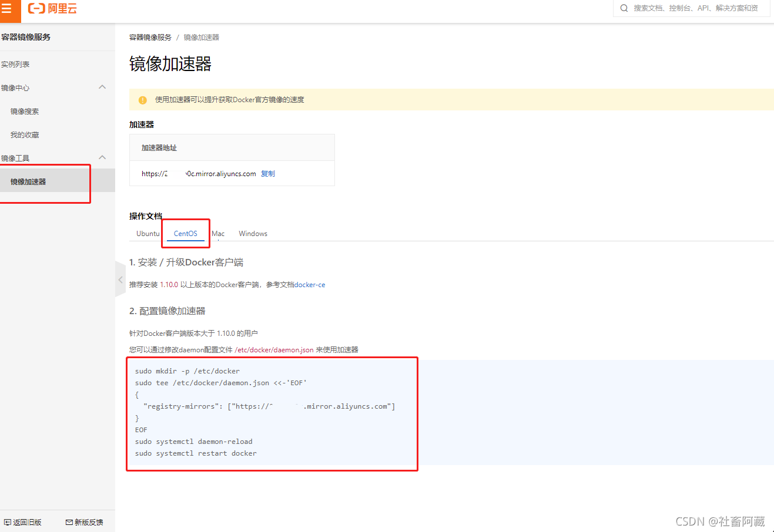Click the 镜像加速器 breadcrumb item
774x532 pixels.
[202, 38]
